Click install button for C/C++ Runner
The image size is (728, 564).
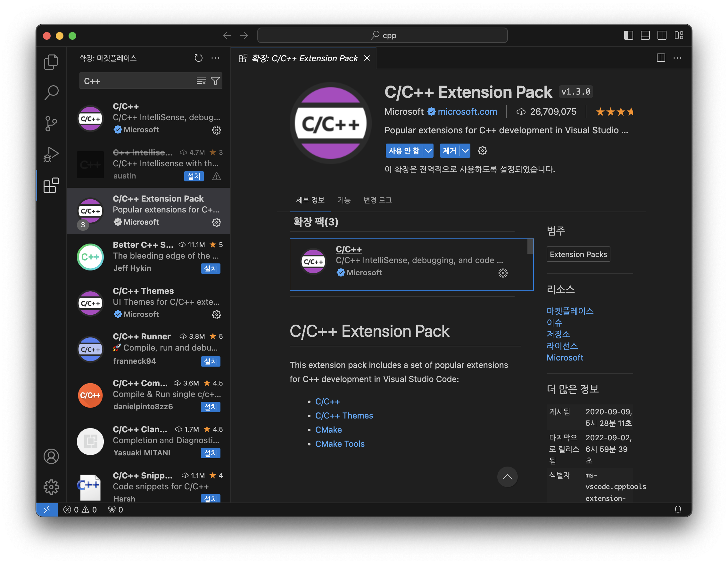[x=210, y=361]
